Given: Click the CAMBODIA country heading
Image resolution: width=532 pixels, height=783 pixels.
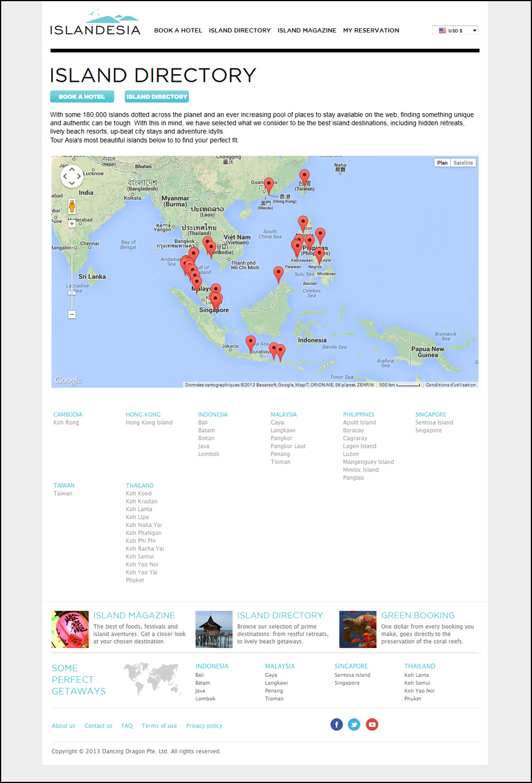Looking at the screenshot, I should [68, 415].
